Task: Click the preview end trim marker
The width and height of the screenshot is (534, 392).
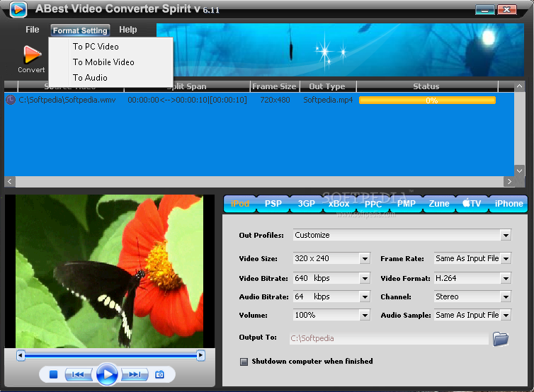Action: [x=200, y=356]
